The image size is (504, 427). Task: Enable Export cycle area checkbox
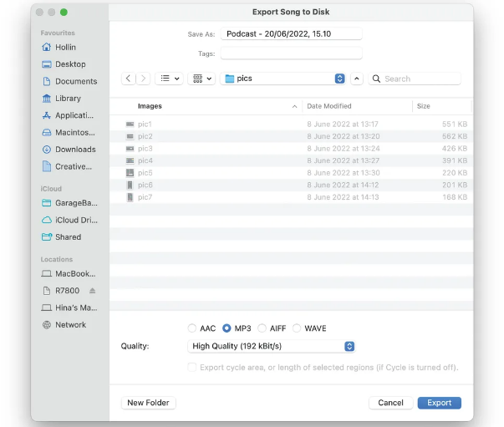tap(193, 368)
